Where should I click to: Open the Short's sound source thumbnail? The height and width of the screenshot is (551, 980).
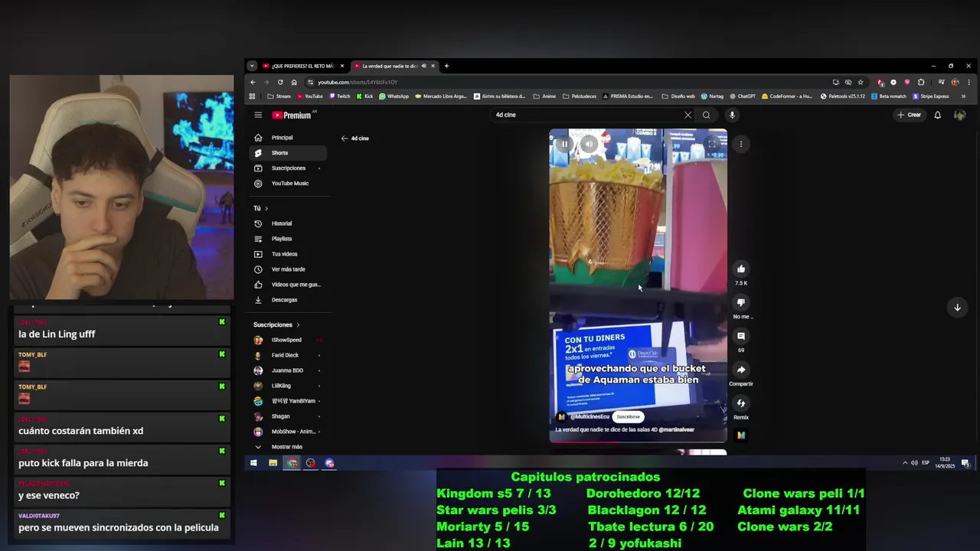[x=740, y=435]
